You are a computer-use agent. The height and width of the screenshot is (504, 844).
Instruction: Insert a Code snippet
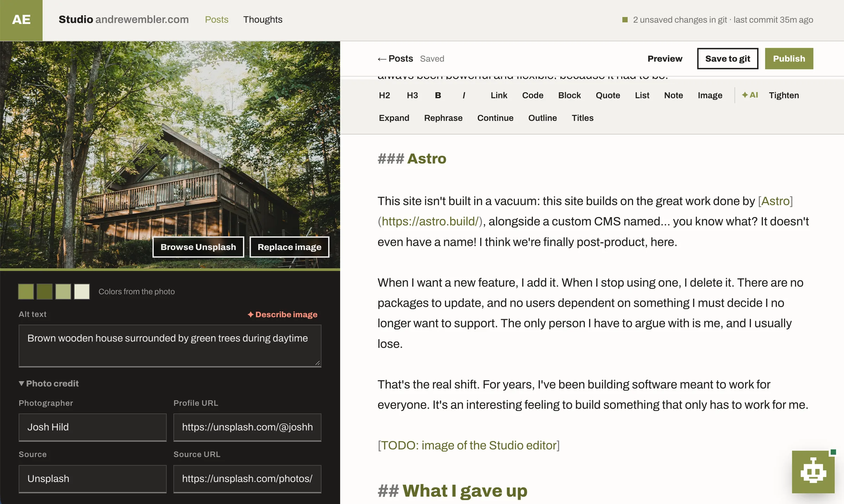click(x=532, y=95)
